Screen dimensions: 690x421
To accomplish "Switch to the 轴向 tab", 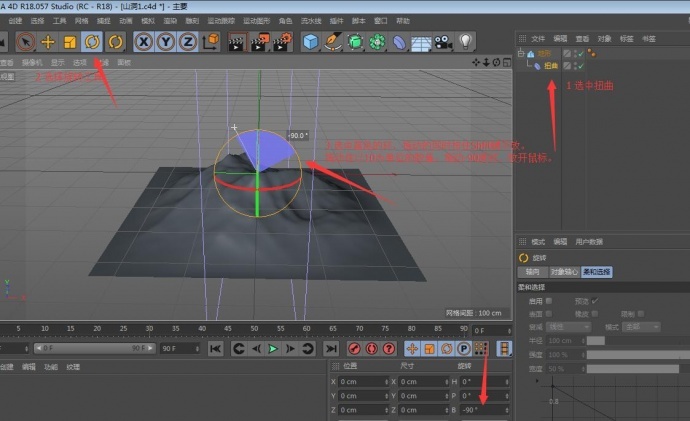I will [532, 272].
